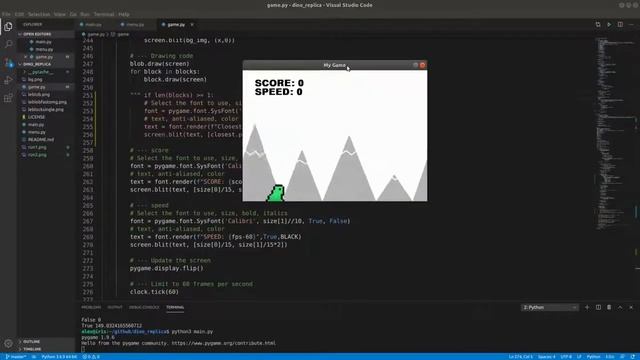This screenshot has height=360, width=640.
Task: Open the Edit menu
Action: [x=19, y=14]
